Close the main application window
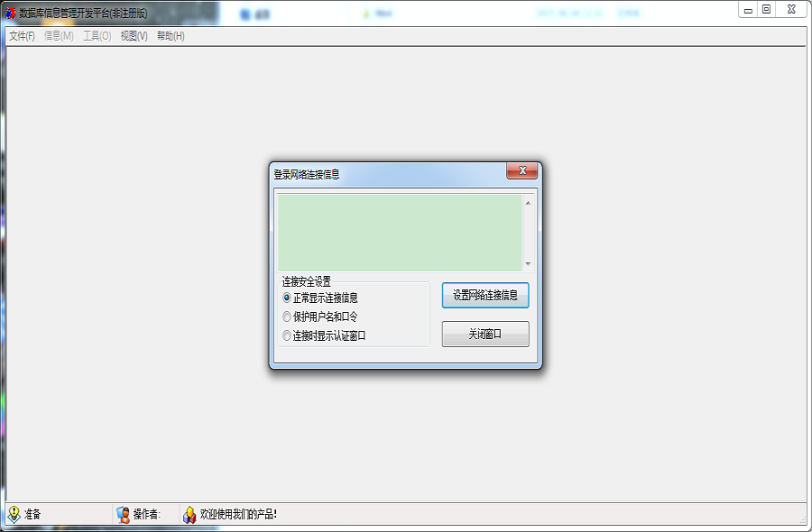The width and height of the screenshot is (812, 532). click(x=790, y=9)
